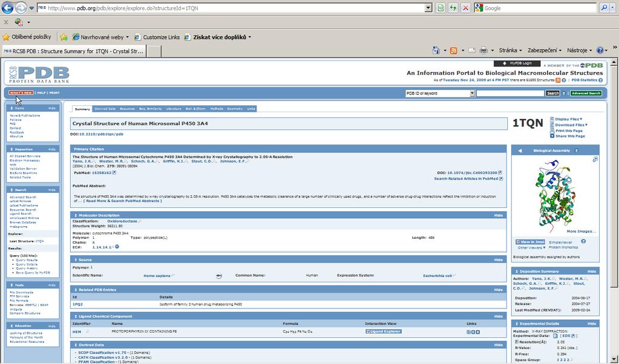Viewport: 619px width, 364px height.
Task: Click the RSS feeds toolbar icon
Action: point(454,50)
